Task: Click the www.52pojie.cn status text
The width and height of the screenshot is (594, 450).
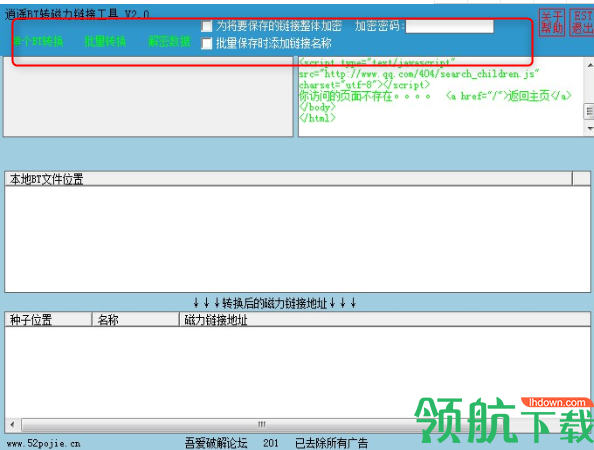Action: pyautogui.click(x=44, y=443)
